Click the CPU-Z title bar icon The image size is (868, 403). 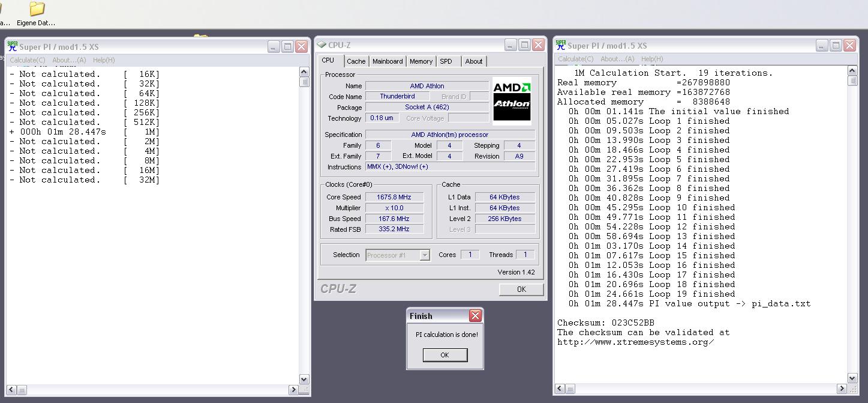click(x=322, y=44)
